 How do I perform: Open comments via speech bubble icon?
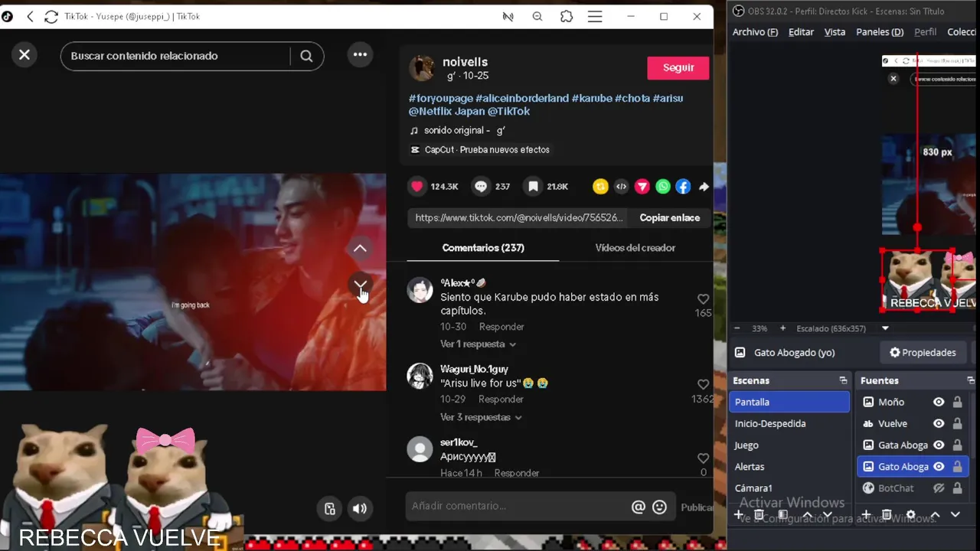(x=481, y=186)
